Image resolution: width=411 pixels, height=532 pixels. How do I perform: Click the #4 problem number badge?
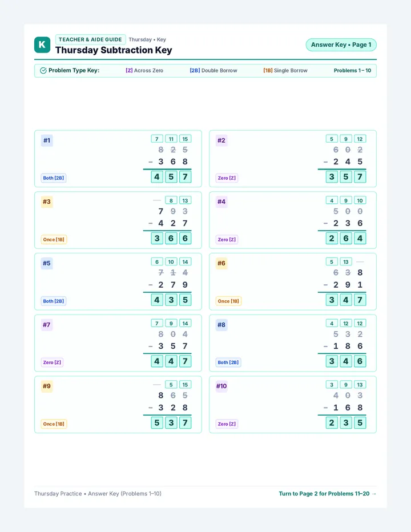(x=221, y=202)
